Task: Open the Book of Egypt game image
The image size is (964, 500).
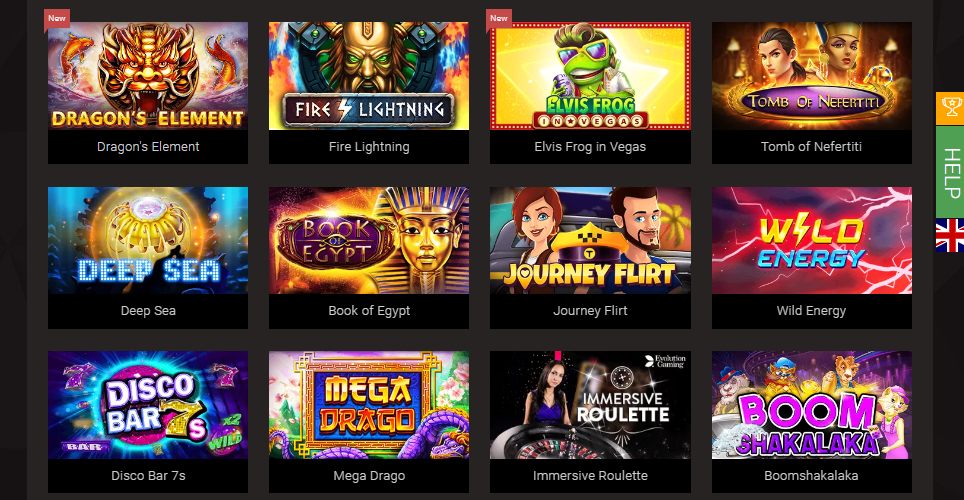Action: tap(369, 240)
